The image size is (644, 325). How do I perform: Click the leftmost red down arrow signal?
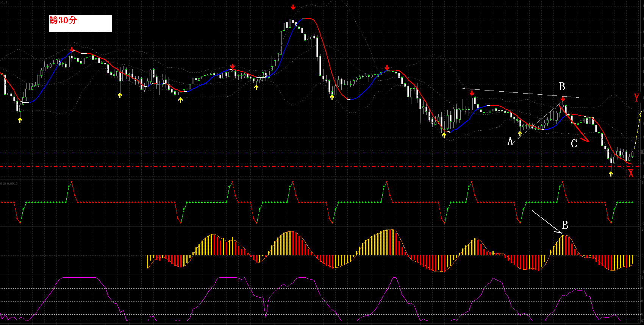point(72,49)
